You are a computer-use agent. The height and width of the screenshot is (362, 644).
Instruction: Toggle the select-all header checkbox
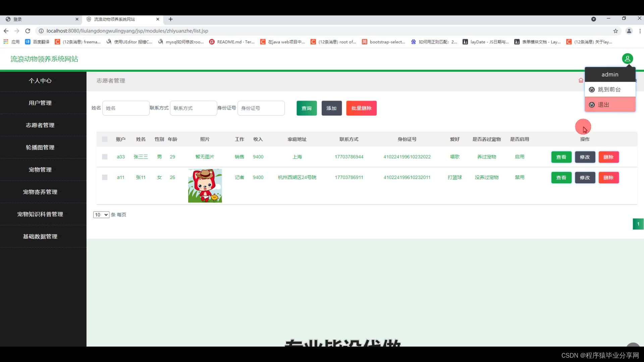point(105,139)
